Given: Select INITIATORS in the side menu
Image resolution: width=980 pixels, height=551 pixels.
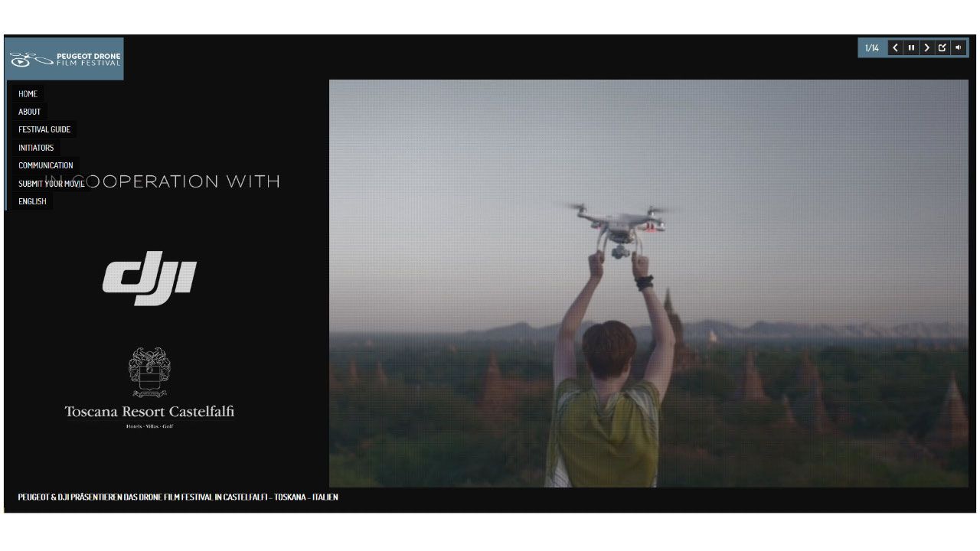Looking at the screenshot, I should pos(36,148).
